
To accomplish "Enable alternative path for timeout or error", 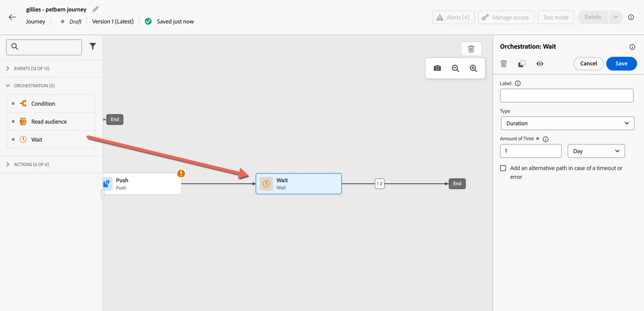I will (503, 168).
